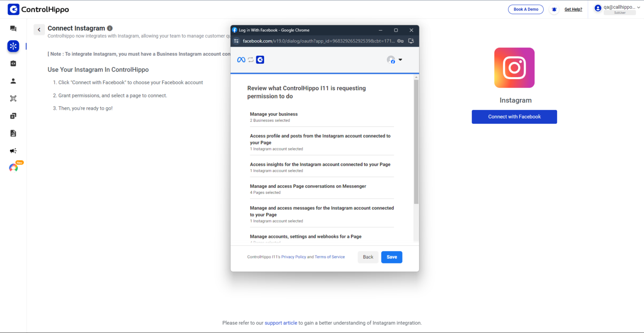
Task: Expand the Facebook profile dropdown arrow in popup
Action: [400, 59]
